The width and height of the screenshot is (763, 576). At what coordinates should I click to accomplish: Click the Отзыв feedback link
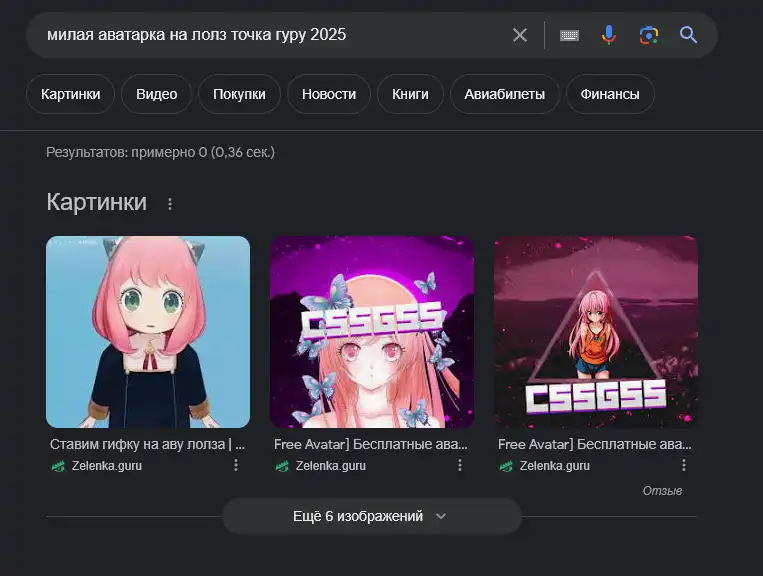coord(662,491)
